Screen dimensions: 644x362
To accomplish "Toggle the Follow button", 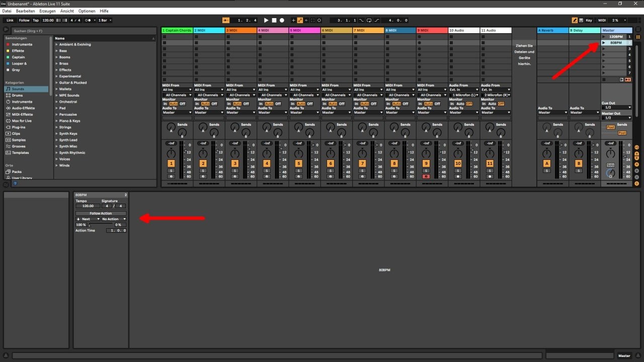I will (24, 20).
